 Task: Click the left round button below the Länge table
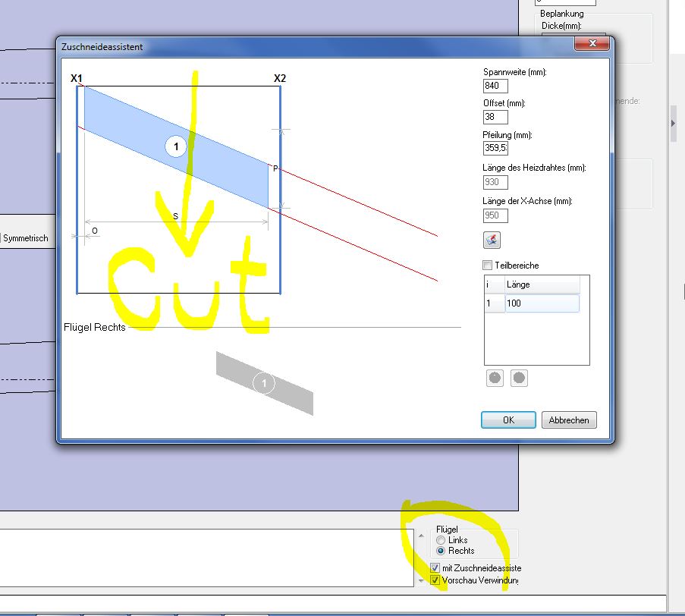click(495, 378)
